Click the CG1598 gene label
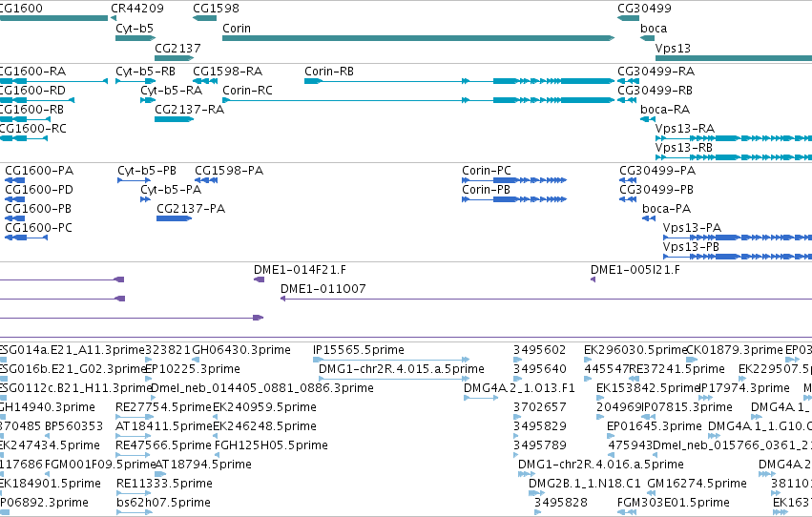Image resolution: width=812 pixels, height=517 pixels. point(217,9)
